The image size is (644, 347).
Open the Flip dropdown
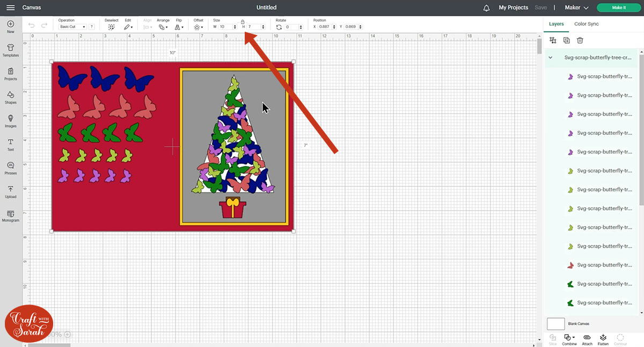click(x=179, y=27)
